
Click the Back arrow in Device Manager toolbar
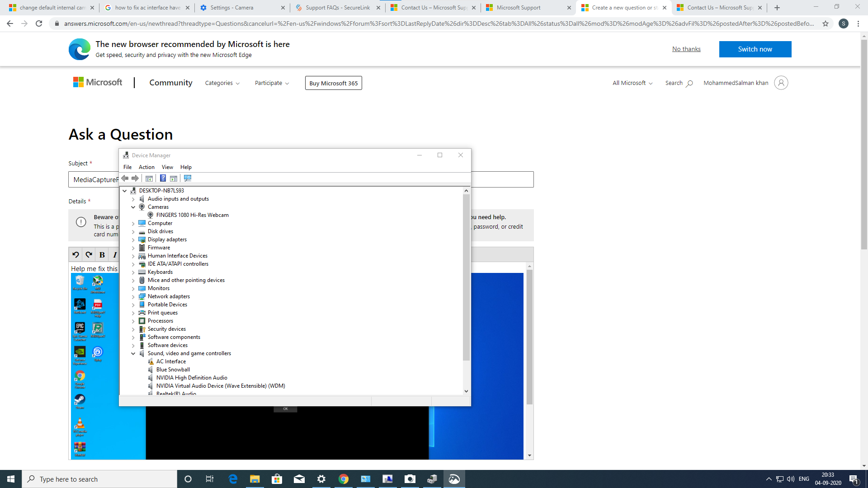pyautogui.click(x=125, y=178)
